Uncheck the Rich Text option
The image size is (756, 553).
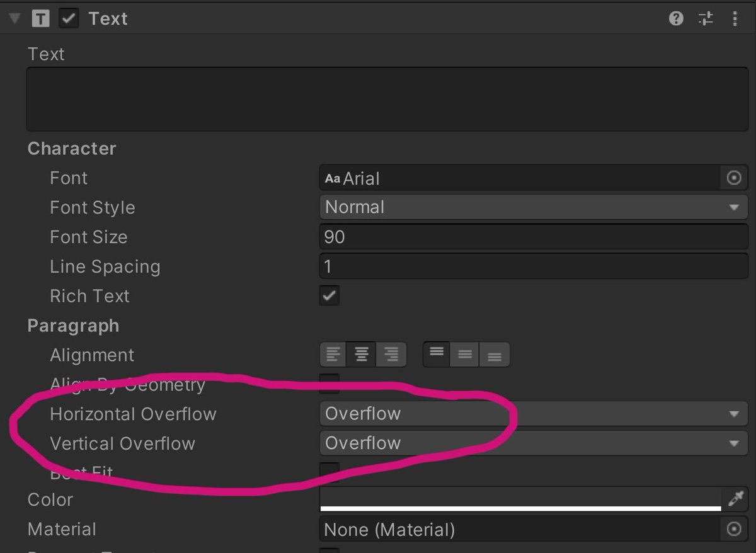point(329,295)
